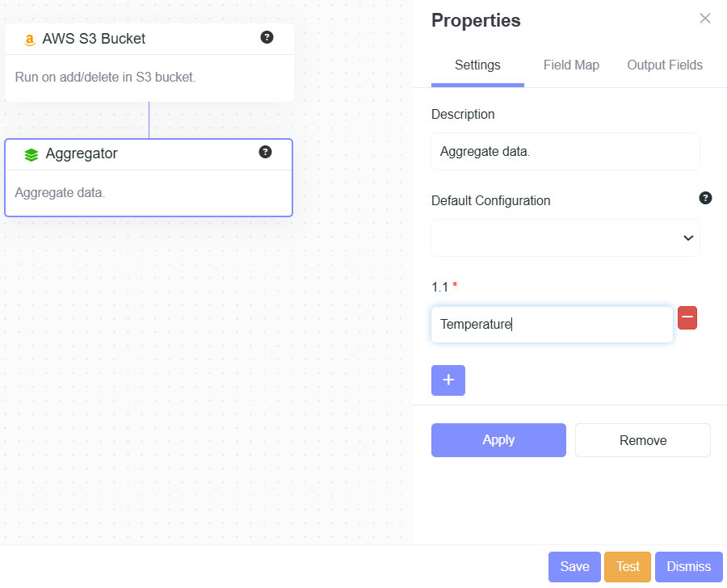This screenshot has width=727, height=588.
Task: Select the 'Run on add/delete' S3 node text
Action: pos(105,78)
